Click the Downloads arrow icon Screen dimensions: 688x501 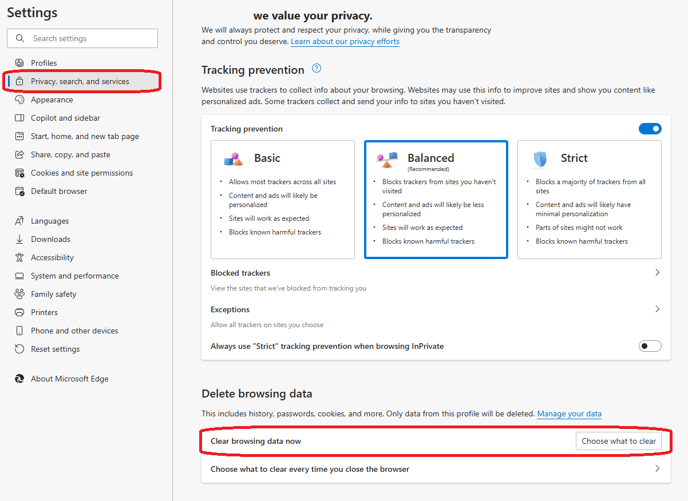coord(19,239)
